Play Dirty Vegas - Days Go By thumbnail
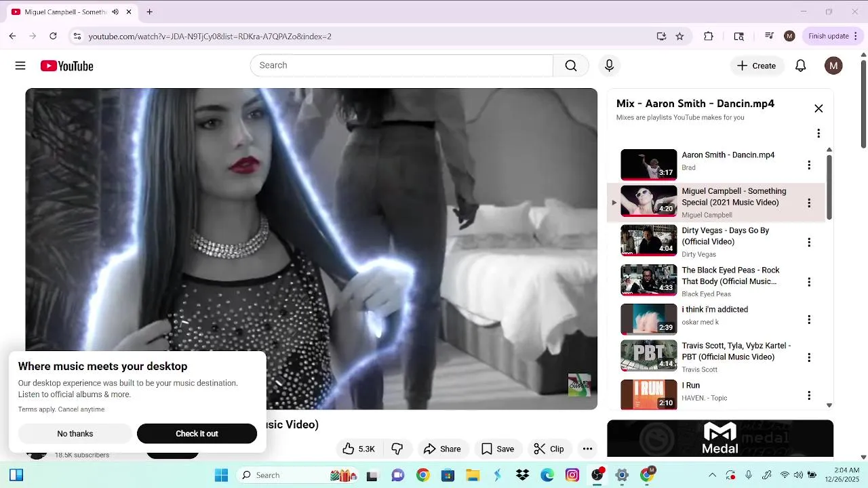Screen dimensions: 868x488 point(648,241)
